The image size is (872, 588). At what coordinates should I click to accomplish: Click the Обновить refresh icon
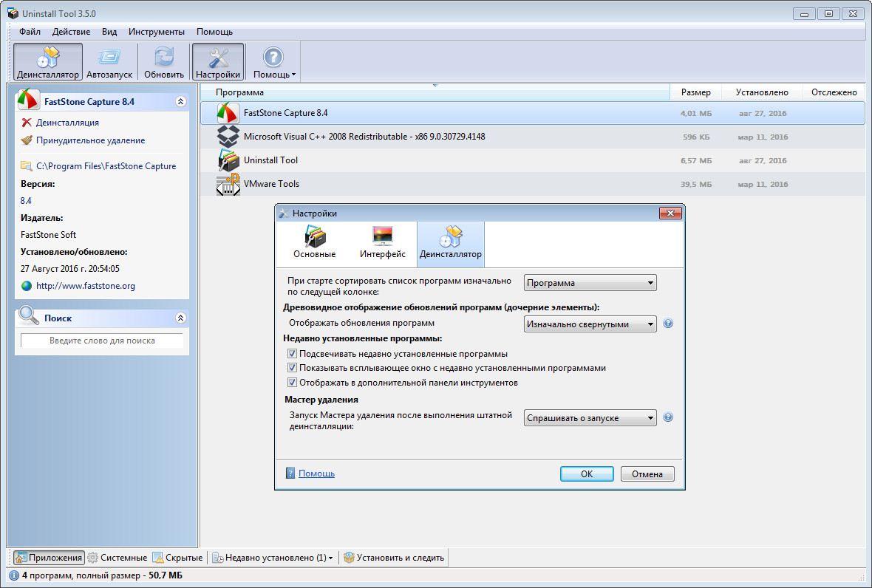tap(164, 62)
